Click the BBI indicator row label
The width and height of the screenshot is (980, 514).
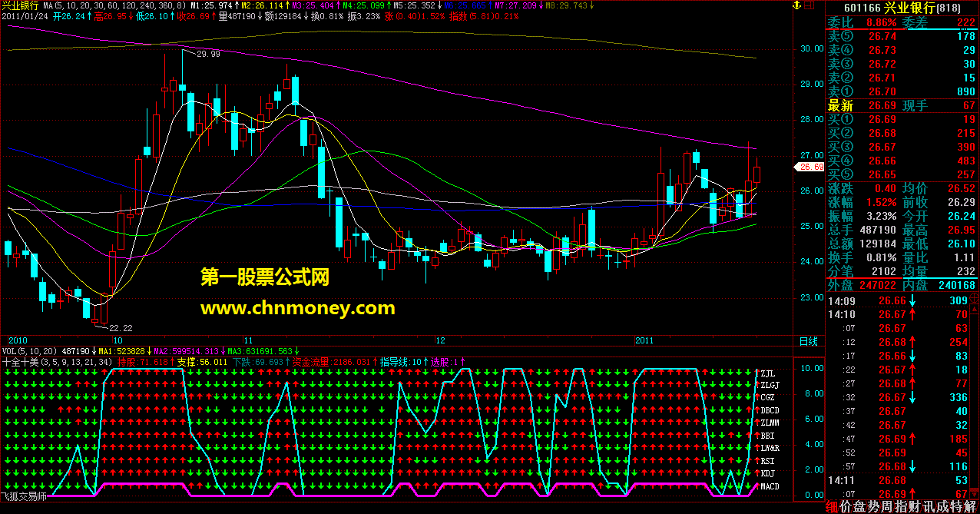click(x=767, y=436)
